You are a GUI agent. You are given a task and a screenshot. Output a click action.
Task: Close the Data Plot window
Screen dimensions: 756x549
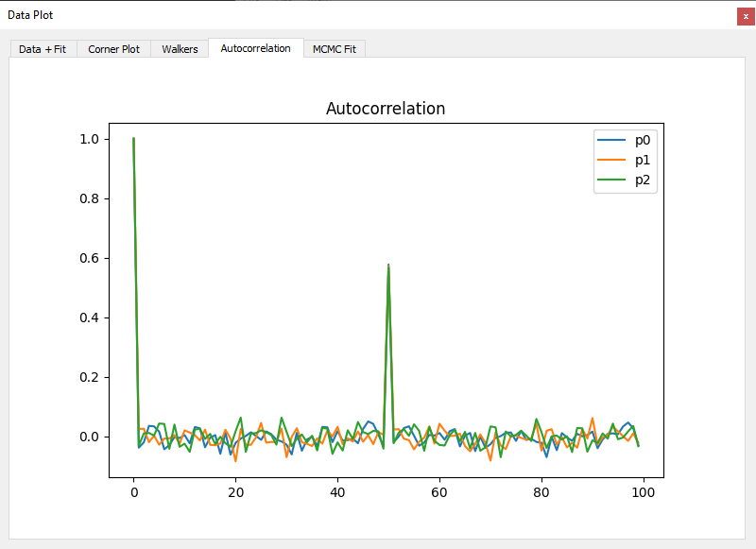point(746,16)
